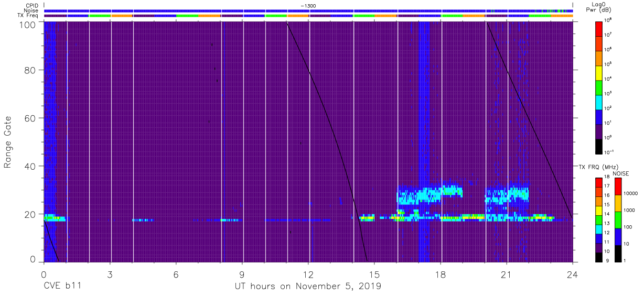Image resolution: width=644 pixels, height=297 pixels.
Task: Click the 21 tick on the UT hours axis
Action: [507, 274]
